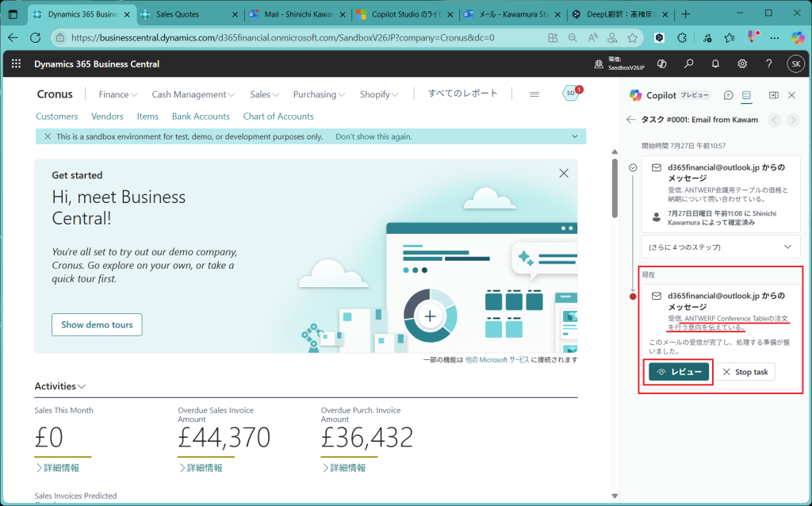This screenshot has width=812, height=506.
Task: Open the Vendors link
Action: pyautogui.click(x=107, y=117)
